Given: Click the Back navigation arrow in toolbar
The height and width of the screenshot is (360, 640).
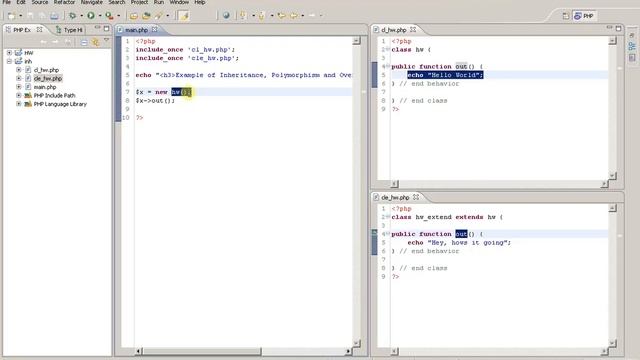Looking at the screenshot, I should 293,16.
